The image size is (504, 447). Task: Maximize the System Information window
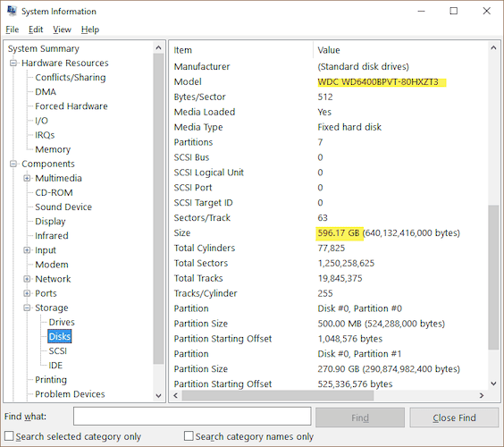pos(454,11)
